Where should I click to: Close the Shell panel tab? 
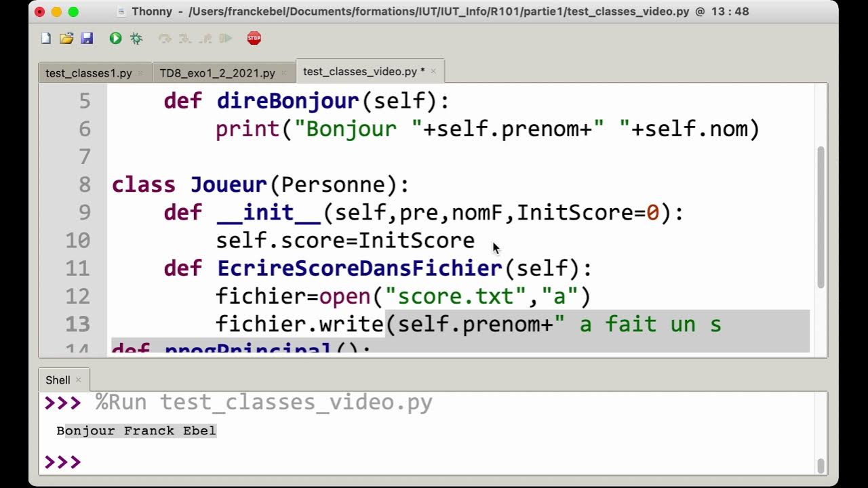click(x=78, y=380)
